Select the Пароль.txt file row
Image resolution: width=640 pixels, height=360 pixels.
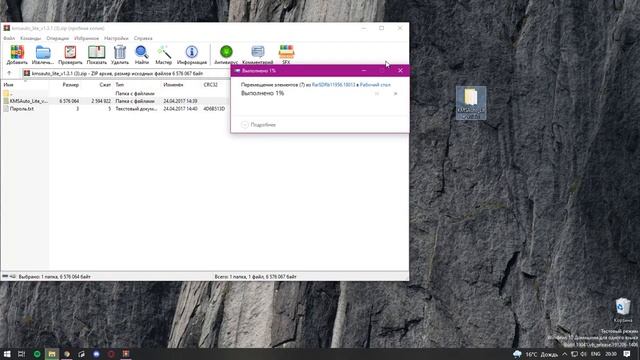pos(115,109)
